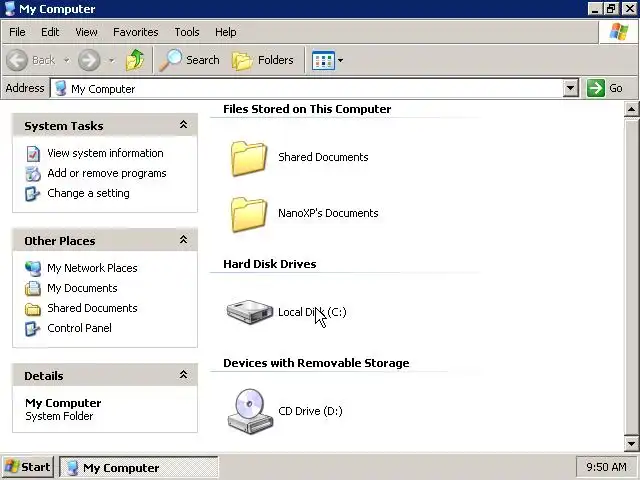Select the Local Disk (C:) drive icon

point(249,312)
